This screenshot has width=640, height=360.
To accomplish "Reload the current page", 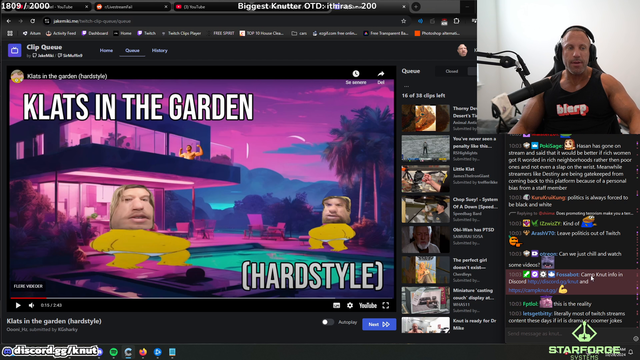I will (x=33, y=21).
